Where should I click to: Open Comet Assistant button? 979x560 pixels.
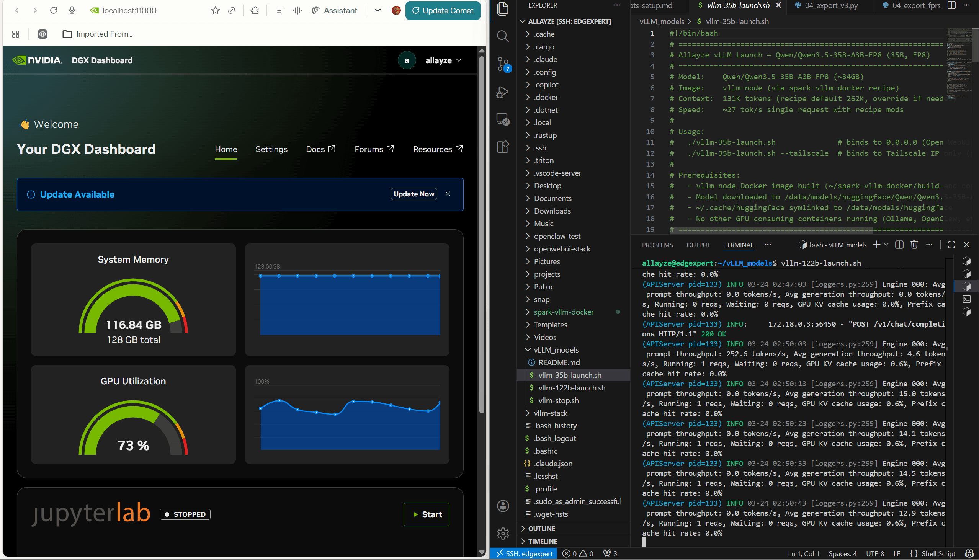point(334,10)
